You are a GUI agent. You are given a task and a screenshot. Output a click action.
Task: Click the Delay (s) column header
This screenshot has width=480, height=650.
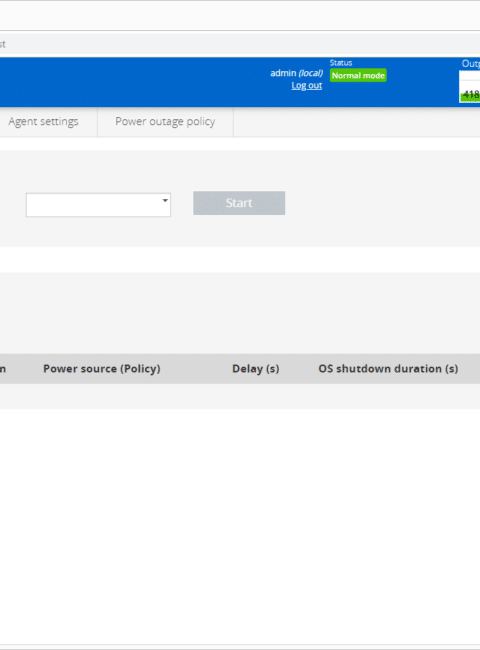click(255, 369)
